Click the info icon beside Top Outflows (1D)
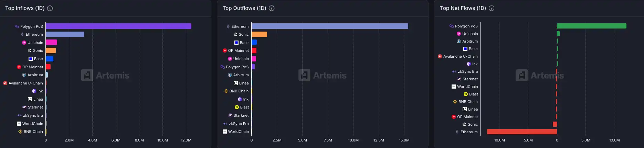The width and height of the screenshot is (644, 148). pyautogui.click(x=272, y=8)
